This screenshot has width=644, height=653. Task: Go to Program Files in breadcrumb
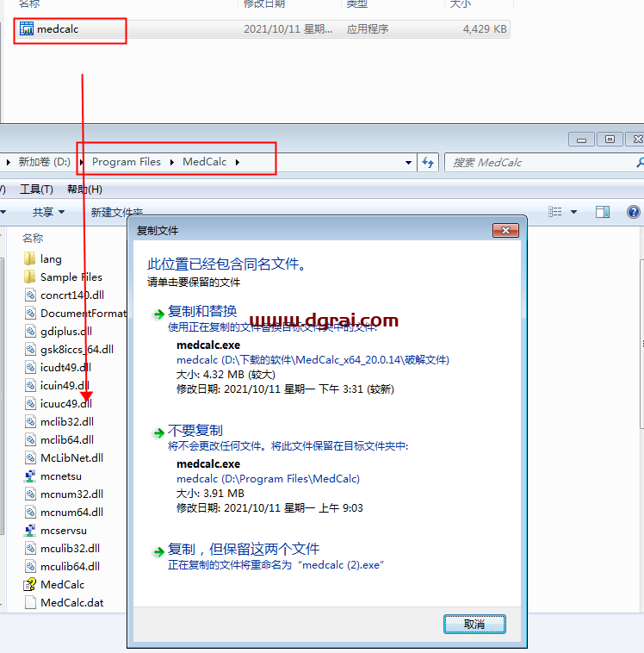click(127, 162)
